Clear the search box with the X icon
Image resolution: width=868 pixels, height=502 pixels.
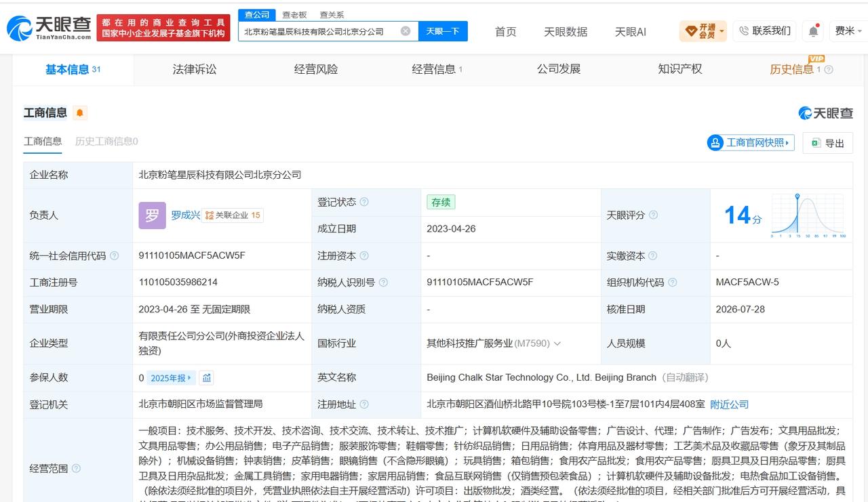click(x=406, y=31)
